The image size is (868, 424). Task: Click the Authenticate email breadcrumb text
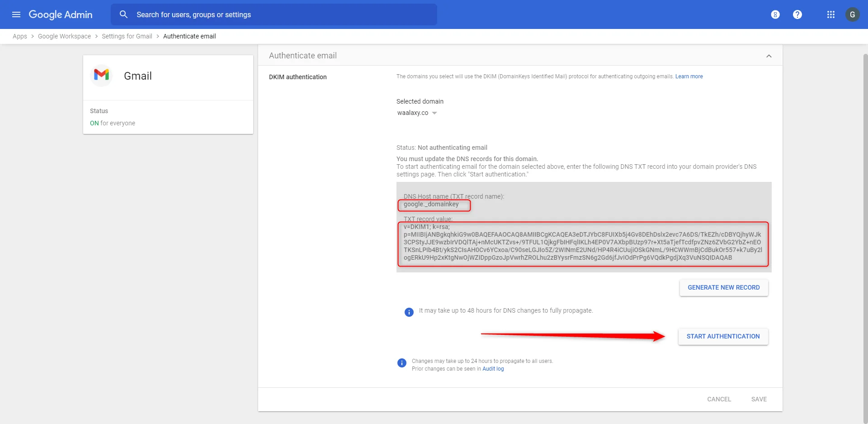[189, 36]
